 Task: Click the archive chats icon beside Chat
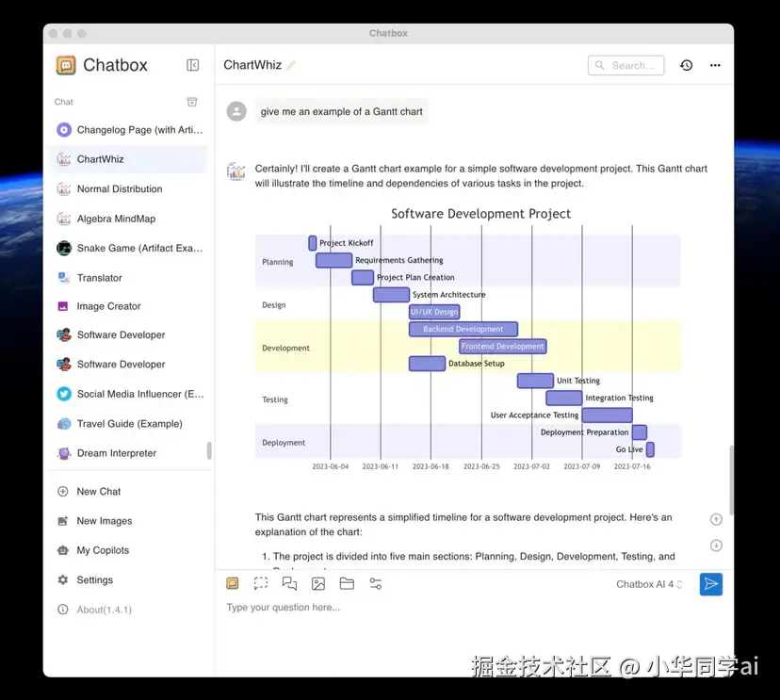click(x=192, y=102)
